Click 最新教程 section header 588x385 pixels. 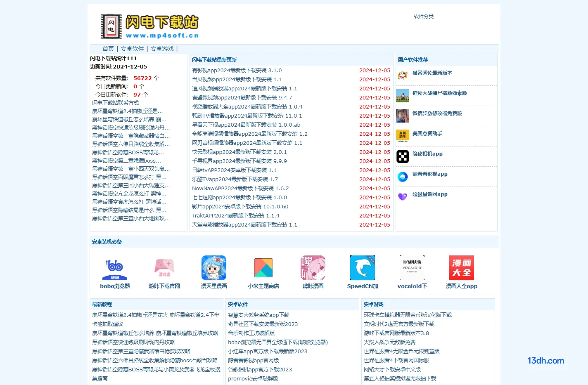click(102, 305)
